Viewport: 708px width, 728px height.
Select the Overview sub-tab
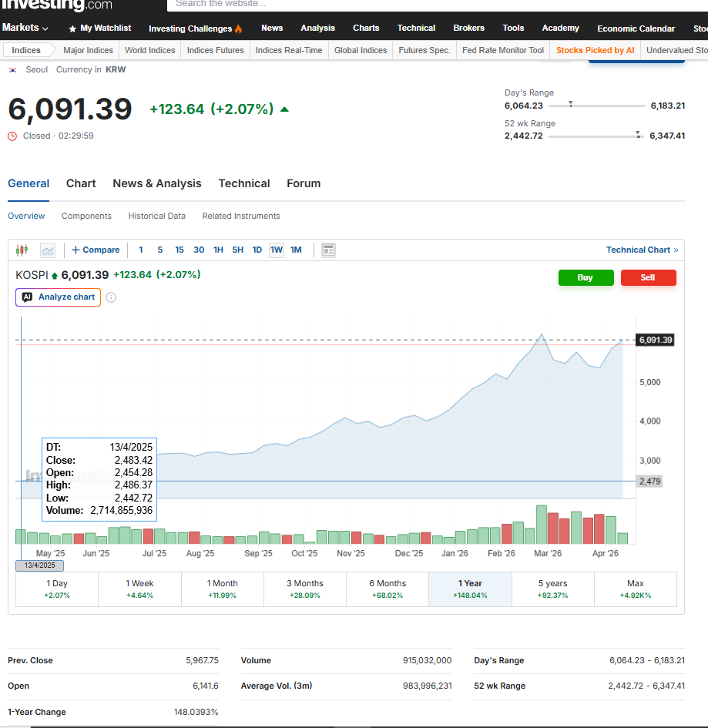point(26,216)
